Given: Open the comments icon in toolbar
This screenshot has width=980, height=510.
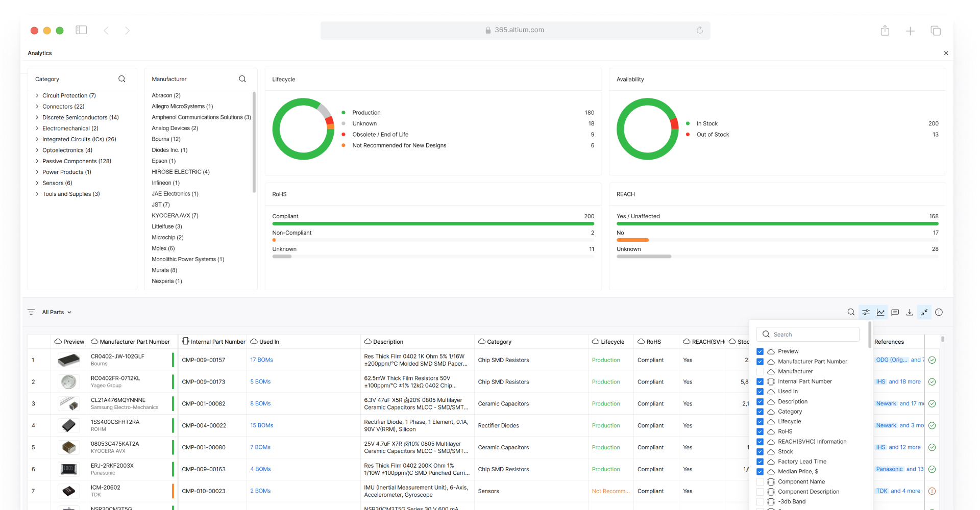Looking at the screenshot, I should (x=895, y=312).
